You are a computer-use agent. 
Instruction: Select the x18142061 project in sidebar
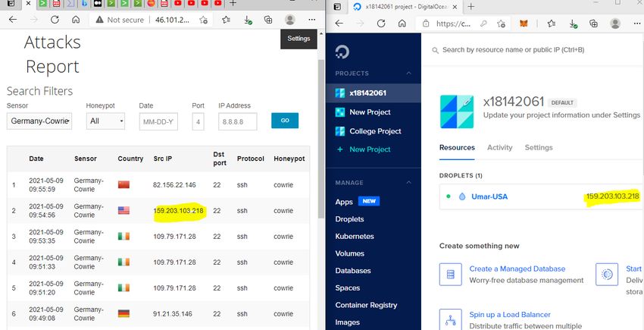(x=374, y=93)
